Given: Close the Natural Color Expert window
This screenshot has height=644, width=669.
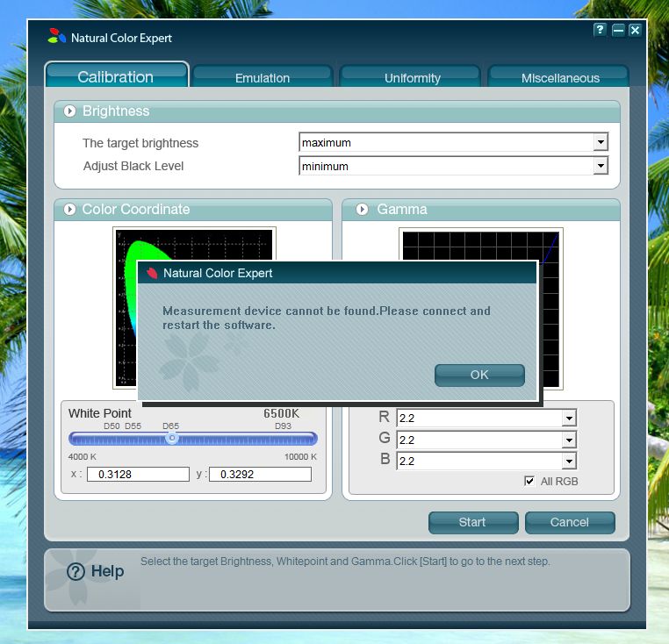Looking at the screenshot, I should 635,30.
